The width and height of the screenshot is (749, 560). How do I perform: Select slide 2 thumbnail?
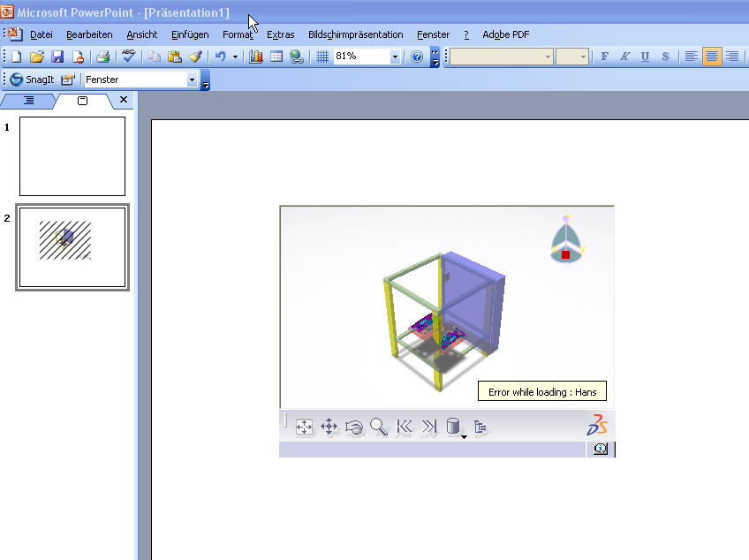tap(72, 247)
